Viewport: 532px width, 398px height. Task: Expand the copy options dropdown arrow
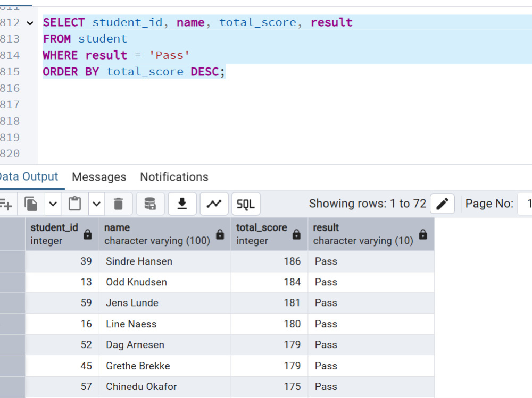(x=53, y=204)
